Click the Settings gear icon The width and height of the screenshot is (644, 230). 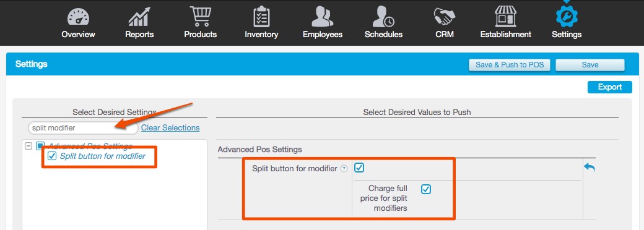click(x=567, y=15)
